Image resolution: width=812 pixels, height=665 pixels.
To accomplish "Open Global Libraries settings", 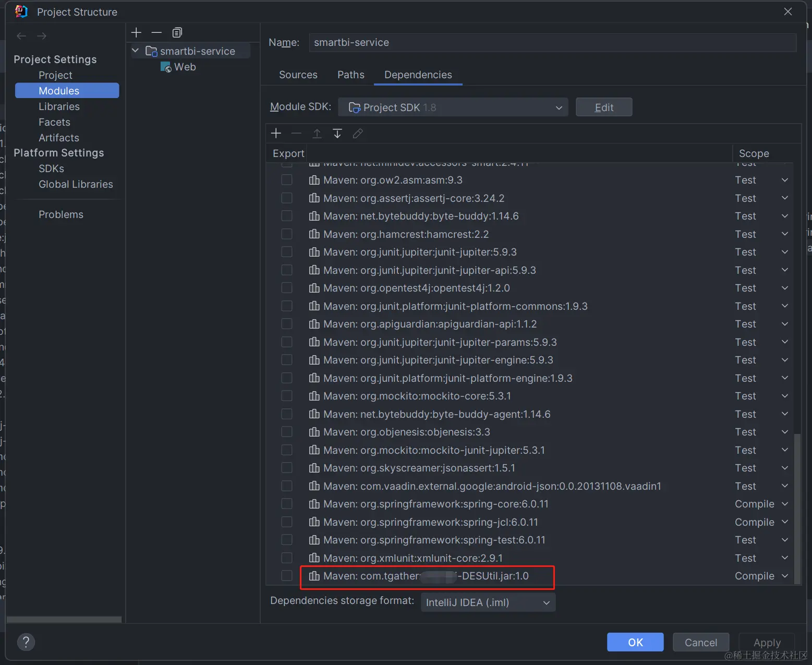I will (x=76, y=184).
